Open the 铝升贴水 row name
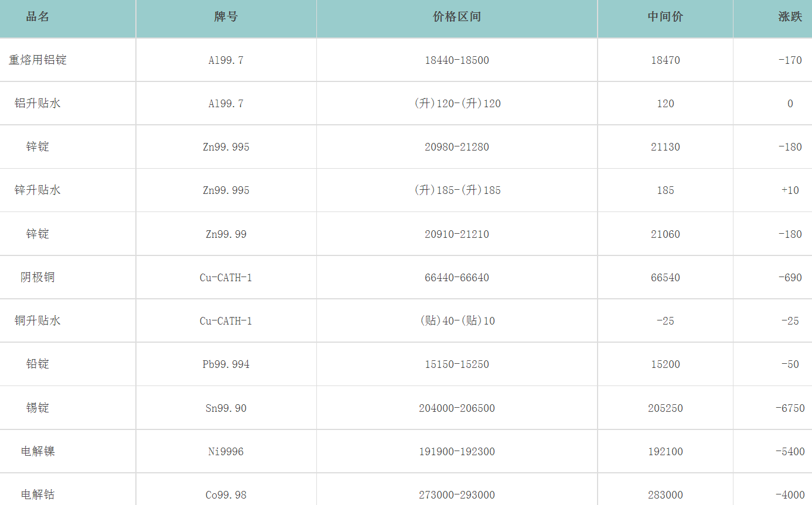812x505 pixels. (37, 104)
